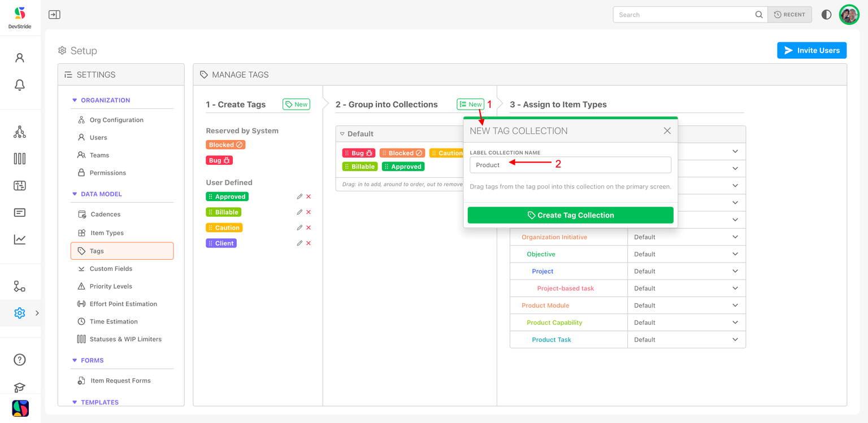868x423 pixels.
Task: Click the sidebar expand panel icon
Action: pos(54,15)
